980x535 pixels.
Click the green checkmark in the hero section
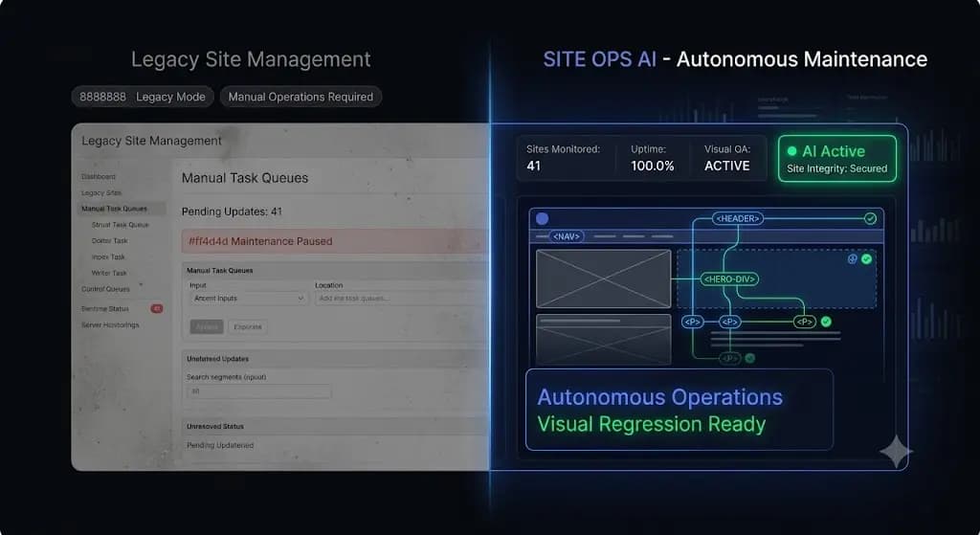coord(866,258)
